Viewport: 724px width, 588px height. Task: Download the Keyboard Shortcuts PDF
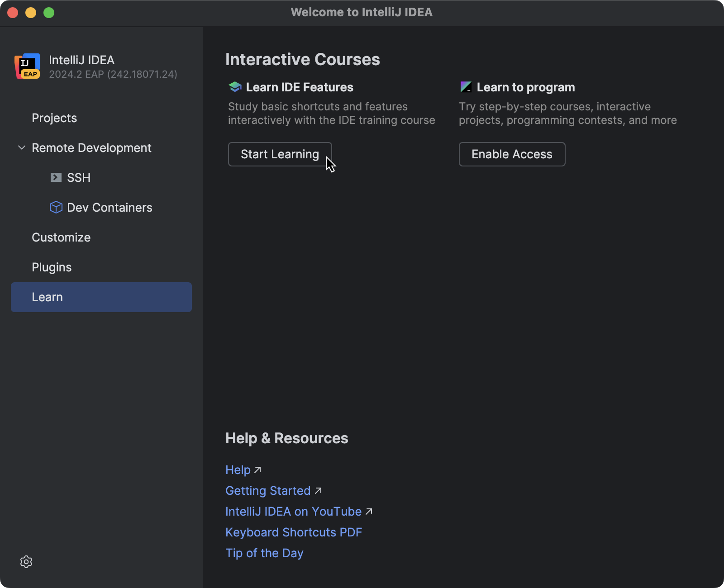294,532
